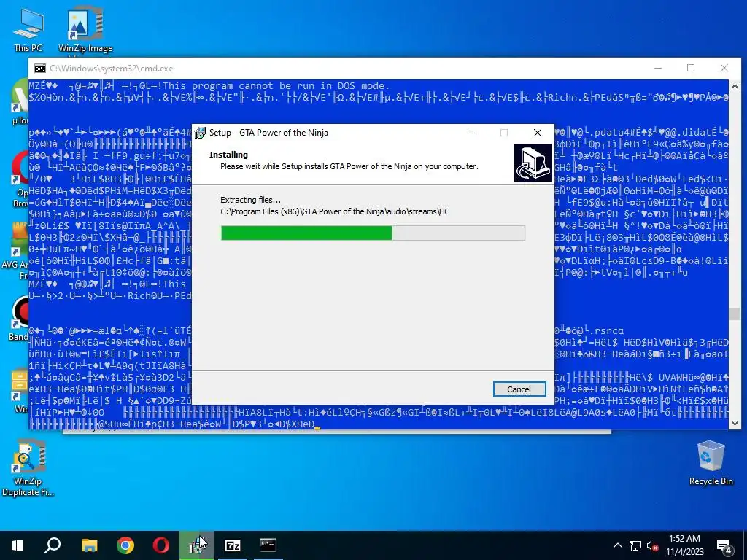Show hidden system tray icons
Image resolution: width=747 pixels, height=560 pixels.
[617, 545]
